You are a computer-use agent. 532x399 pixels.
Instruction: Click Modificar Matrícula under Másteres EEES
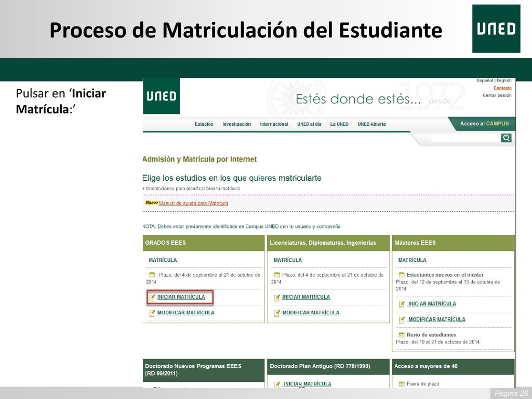(436, 320)
